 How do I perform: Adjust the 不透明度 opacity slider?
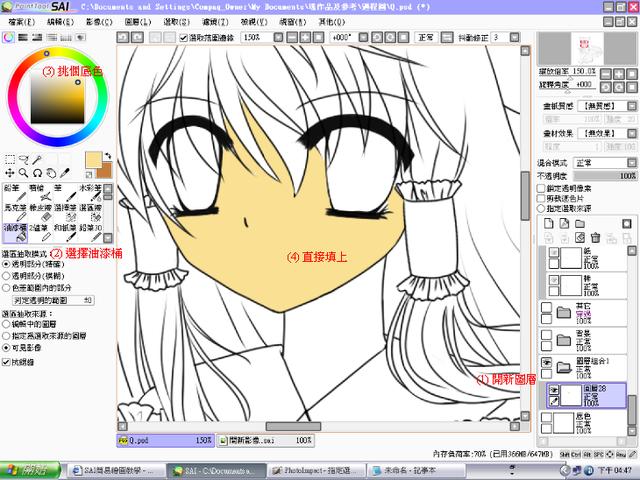[x=605, y=176]
